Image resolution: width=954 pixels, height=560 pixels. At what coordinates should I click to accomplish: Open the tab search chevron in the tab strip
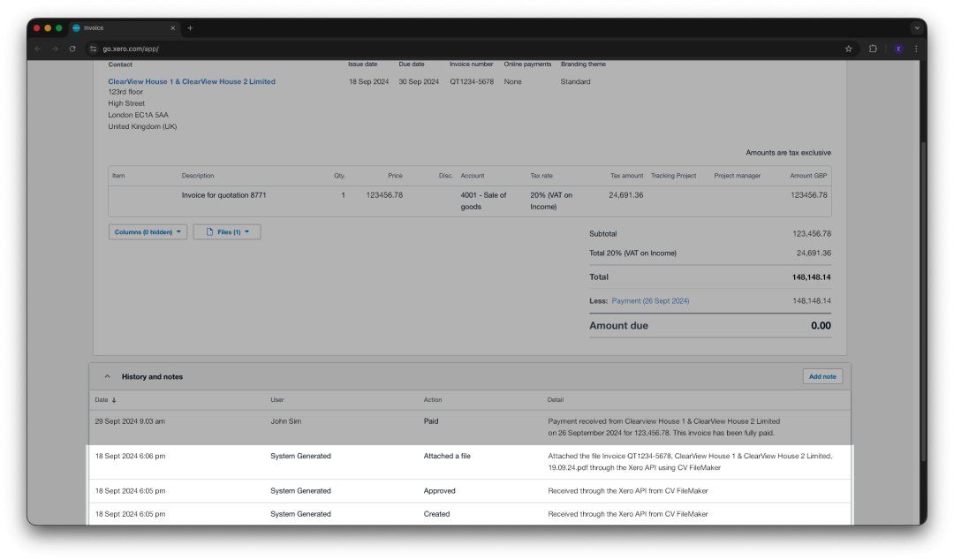pos(916,28)
